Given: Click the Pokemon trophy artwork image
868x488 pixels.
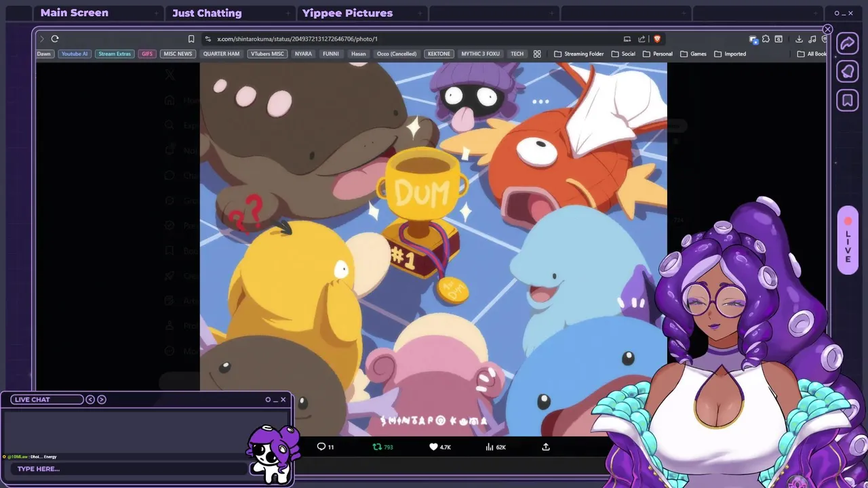Looking at the screenshot, I should (x=433, y=249).
